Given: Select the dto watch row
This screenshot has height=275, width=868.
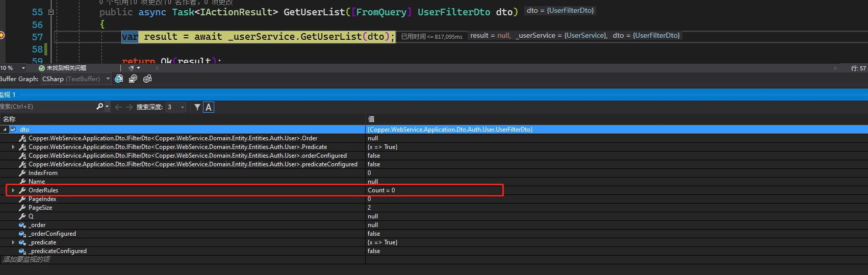Looking at the screenshot, I should pos(434,130).
